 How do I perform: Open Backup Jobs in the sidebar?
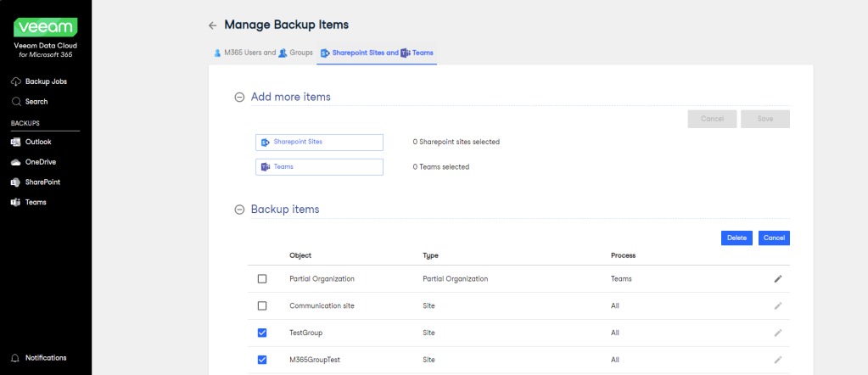coord(46,81)
